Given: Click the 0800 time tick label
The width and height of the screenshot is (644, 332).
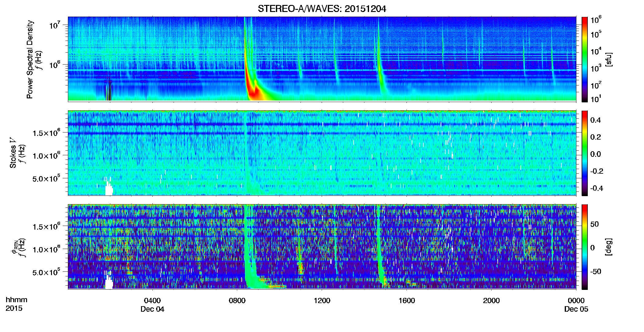Looking at the screenshot, I should coord(237,301).
